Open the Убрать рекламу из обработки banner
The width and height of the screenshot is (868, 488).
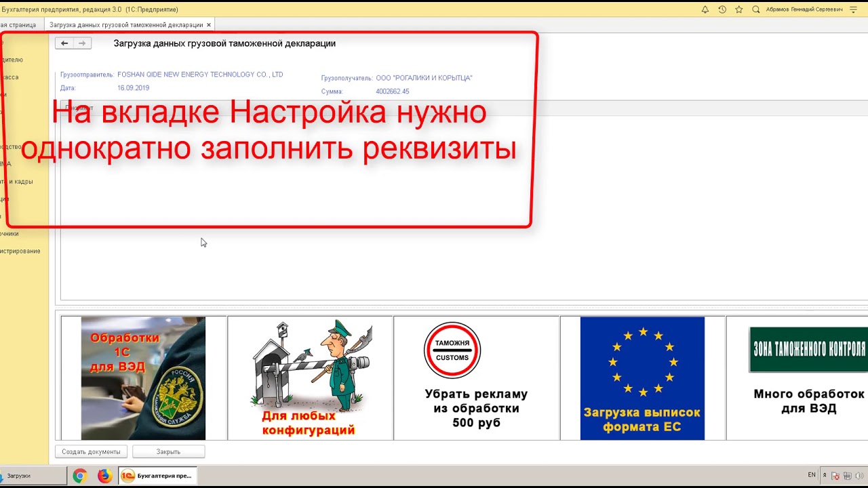(x=476, y=378)
